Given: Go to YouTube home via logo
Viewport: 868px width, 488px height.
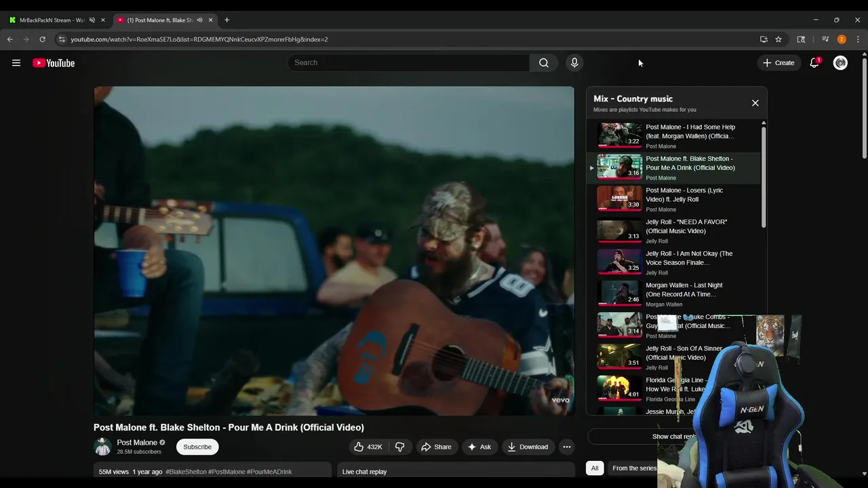Looking at the screenshot, I should pos(54,63).
